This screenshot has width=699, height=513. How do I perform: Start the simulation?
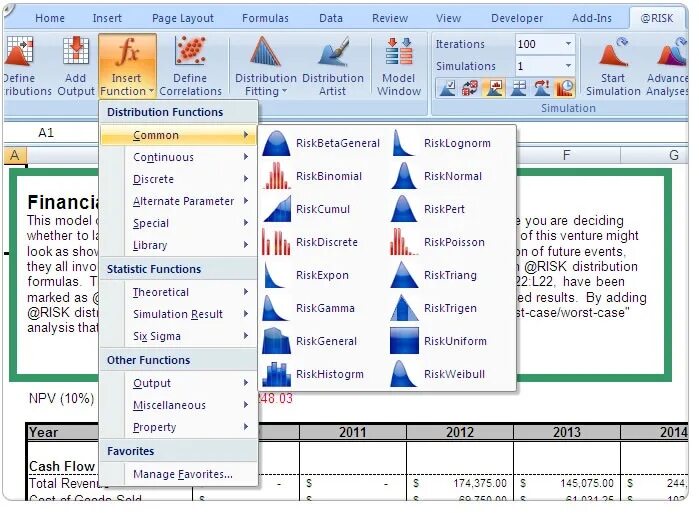pos(613,66)
